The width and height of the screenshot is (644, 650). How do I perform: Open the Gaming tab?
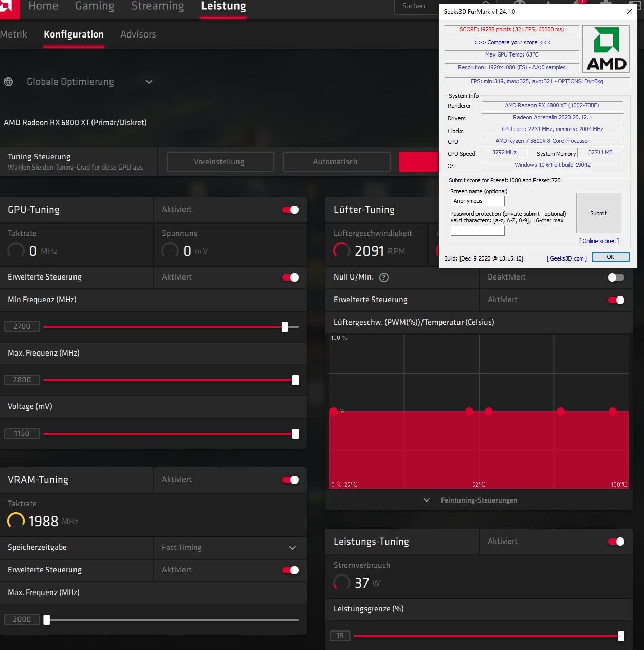pyautogui.click(x=95, y=6)
